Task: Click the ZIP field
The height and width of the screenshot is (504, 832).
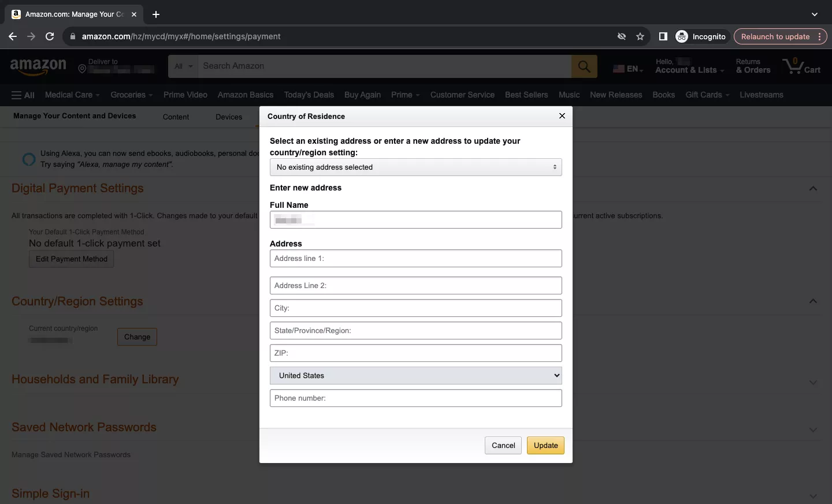Action: [416, 353]
